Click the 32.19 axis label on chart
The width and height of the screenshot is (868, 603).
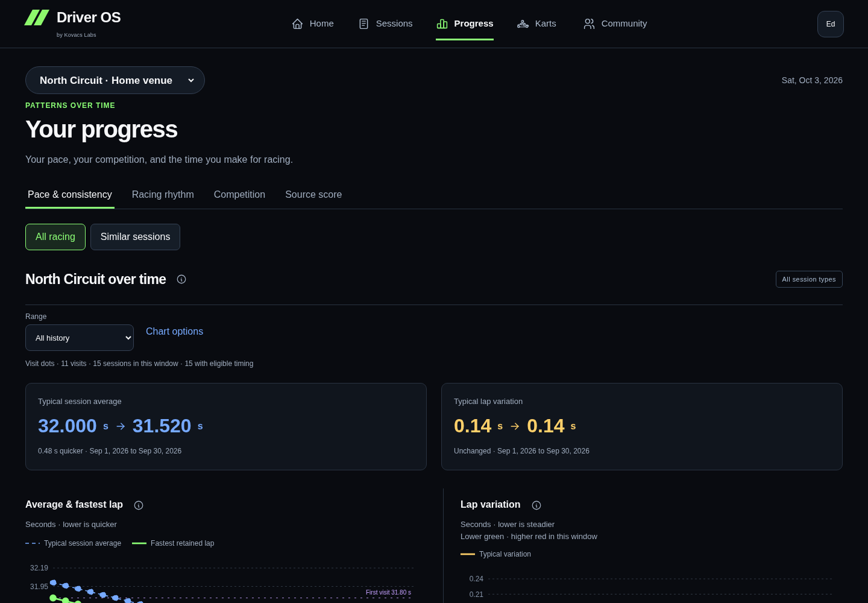[x=39, y=568]
